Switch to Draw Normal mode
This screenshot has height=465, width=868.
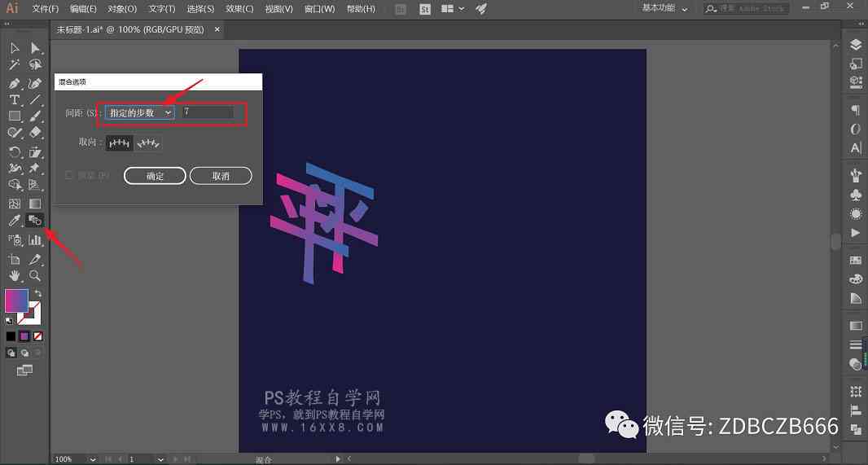11,353
